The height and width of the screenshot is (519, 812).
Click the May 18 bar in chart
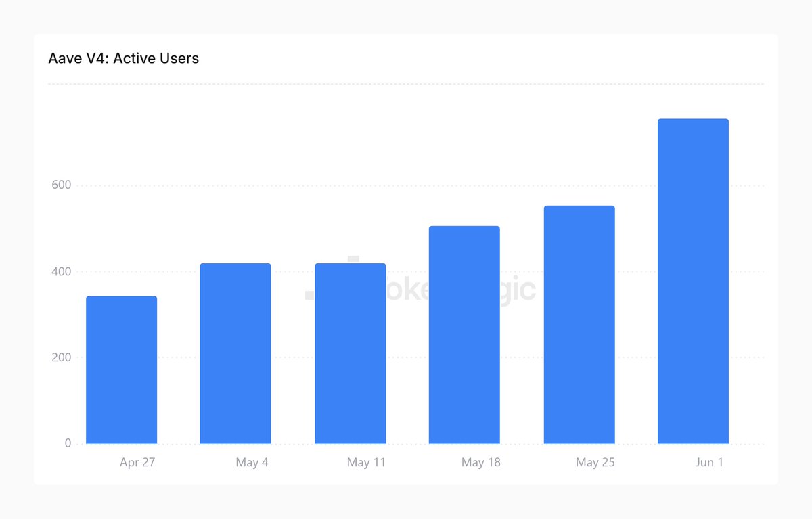(464, 335)
